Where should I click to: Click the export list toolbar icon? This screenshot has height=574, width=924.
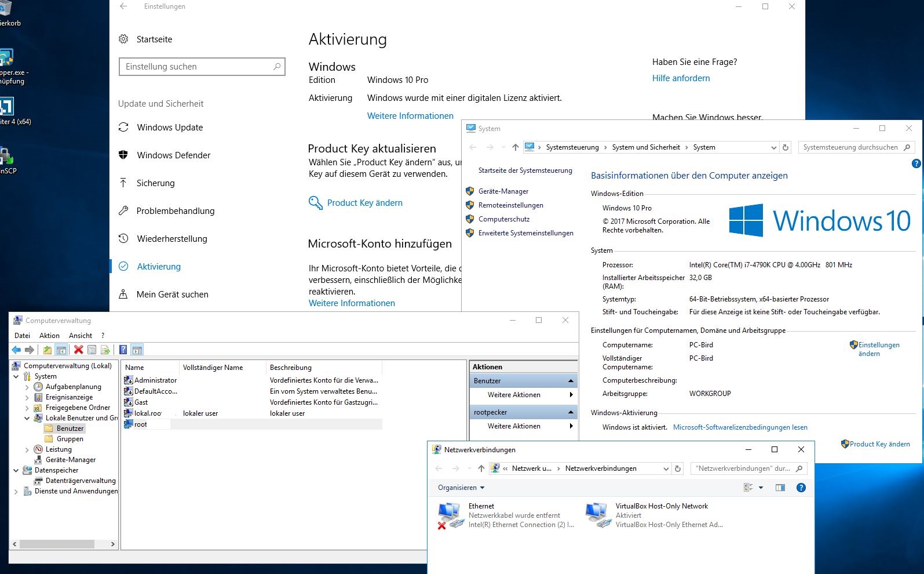point(105,350)
